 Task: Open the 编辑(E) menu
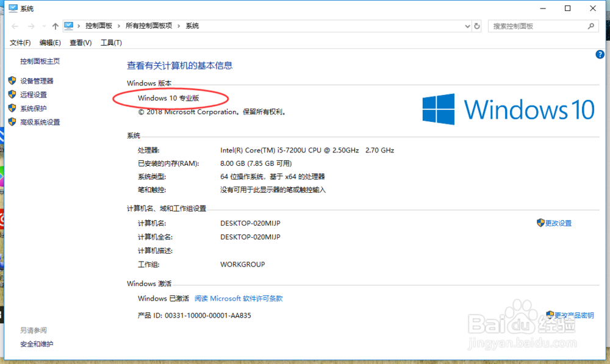pyautogui.click(x=50, y=43)
